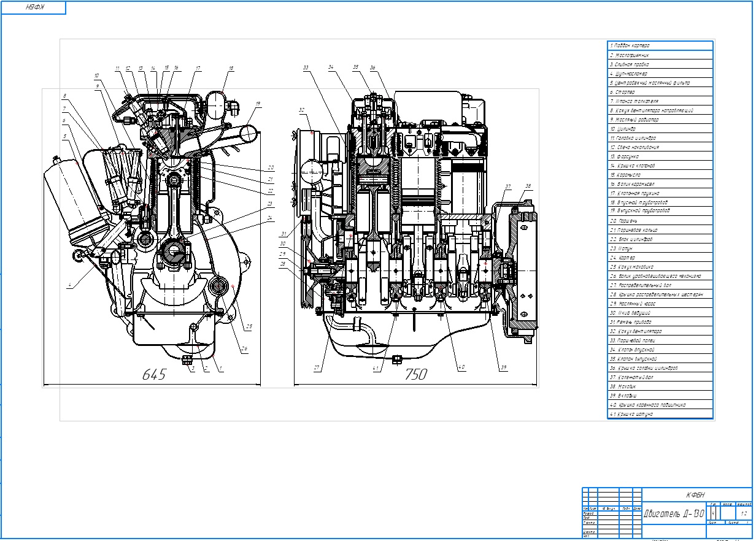Select the "16. Валик коромысел" row
Viewport: 756px width, 541px height.
click(660, 183)
